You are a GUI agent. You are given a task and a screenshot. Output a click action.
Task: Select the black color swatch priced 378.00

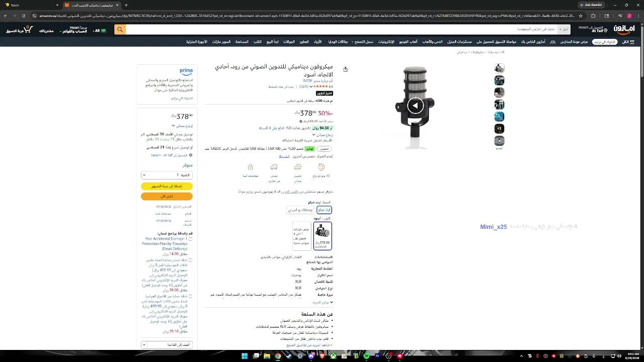[323, 236]
